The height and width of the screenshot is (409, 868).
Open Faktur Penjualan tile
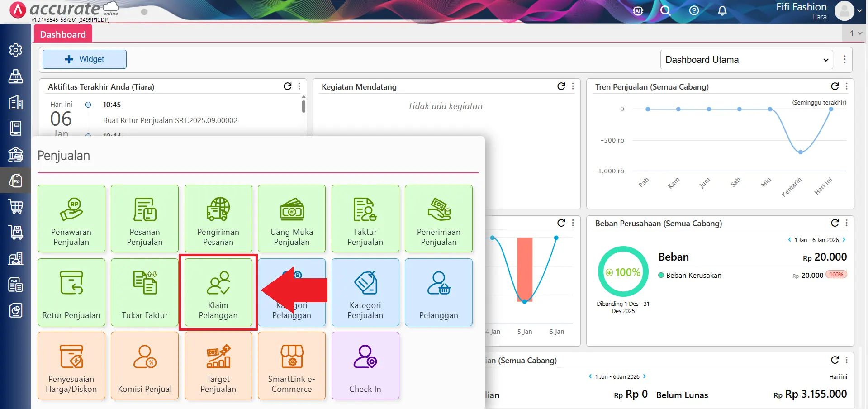pyautogui.click(x=365, y=219)
